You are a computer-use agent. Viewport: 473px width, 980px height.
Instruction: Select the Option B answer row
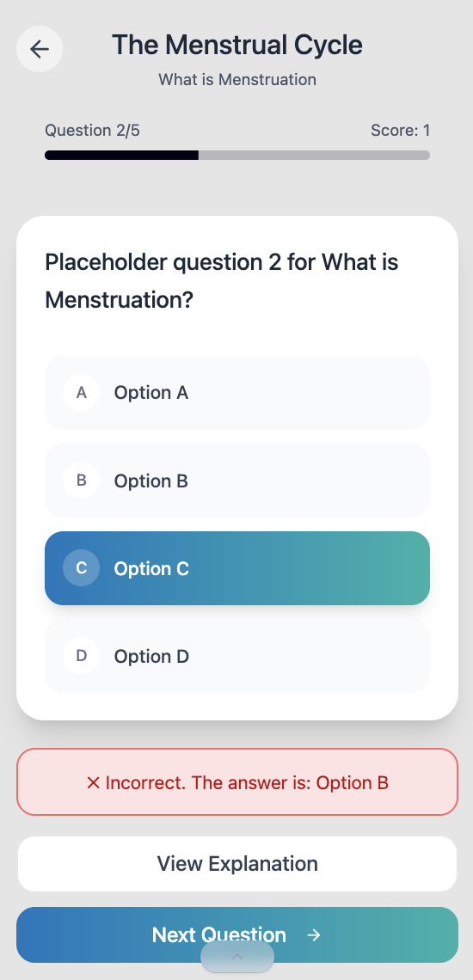237,481
